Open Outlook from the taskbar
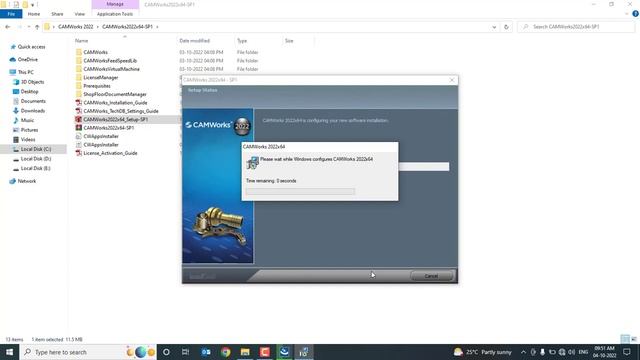 coord(206,352)
